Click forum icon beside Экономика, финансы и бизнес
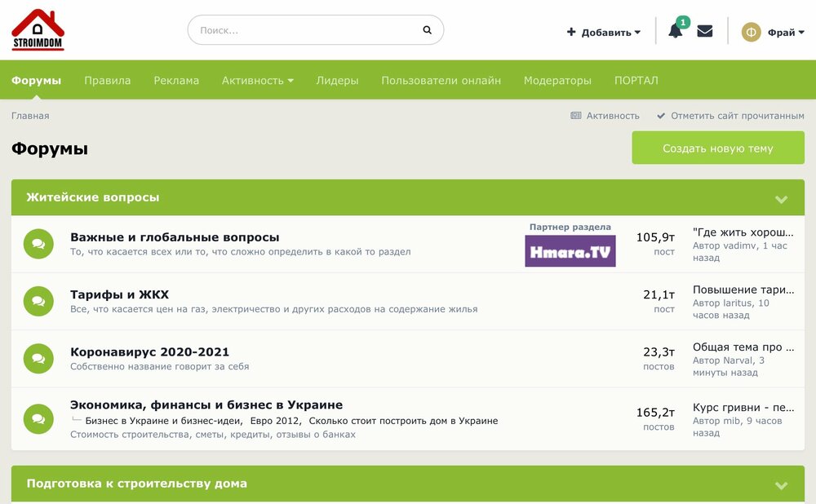This screenshot has height=504, width=816. click(38, 418)
